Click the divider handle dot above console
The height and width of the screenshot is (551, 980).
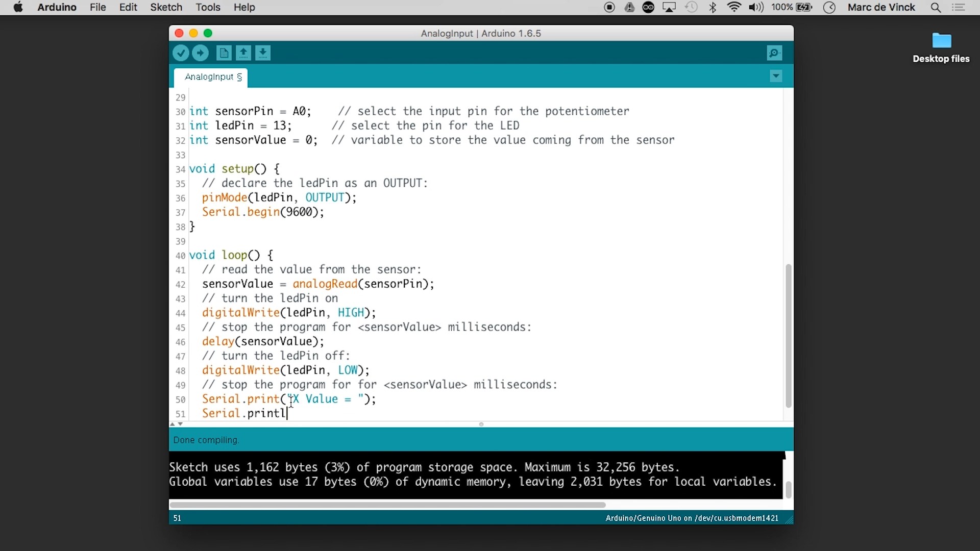pos(481,424)
